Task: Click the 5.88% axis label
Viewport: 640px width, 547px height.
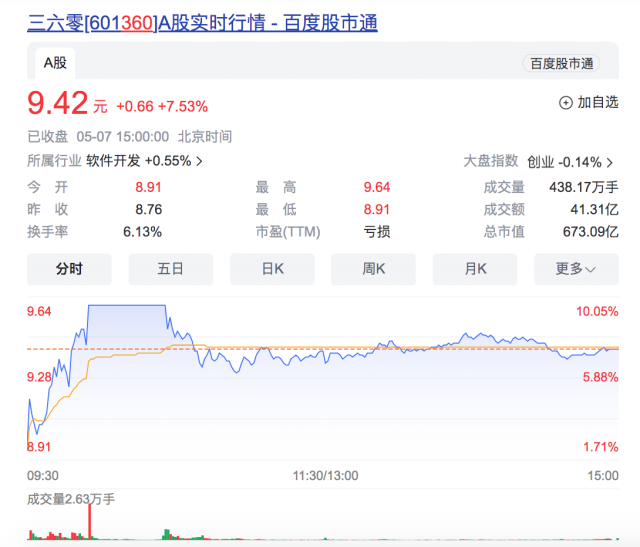Action: (x=600, y=377)
